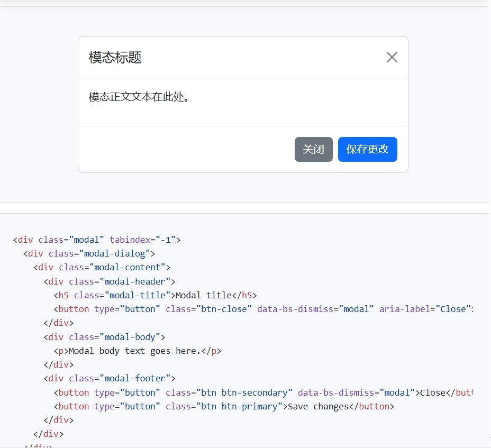Click the btn-secondary Close button code line

pyautogui.click(x=263, y=392)
